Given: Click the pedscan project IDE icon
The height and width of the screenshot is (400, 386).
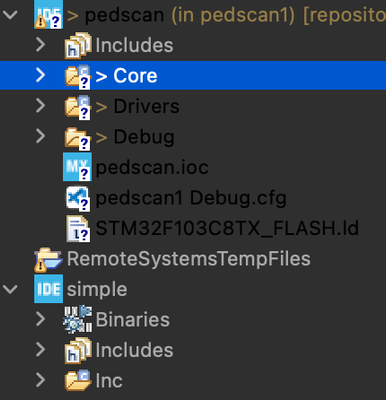Looking at the screenshot, I should (48, 15).
